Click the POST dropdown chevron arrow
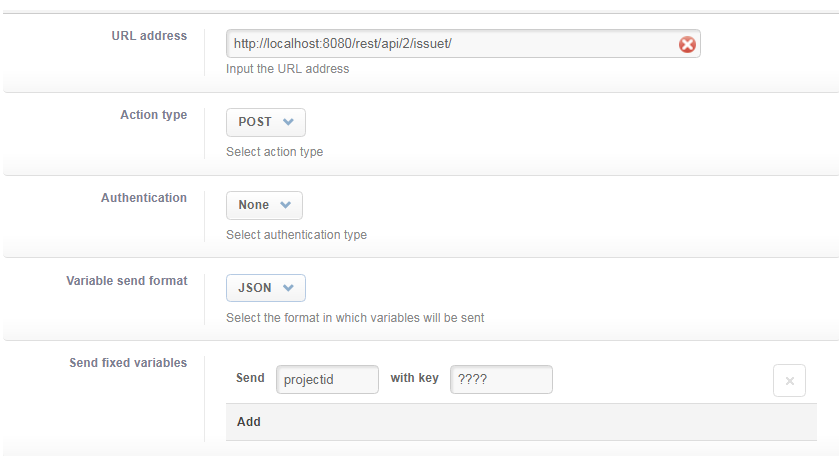Image resolution: width=839 pixels, height=456 pixels. [288, 122]
